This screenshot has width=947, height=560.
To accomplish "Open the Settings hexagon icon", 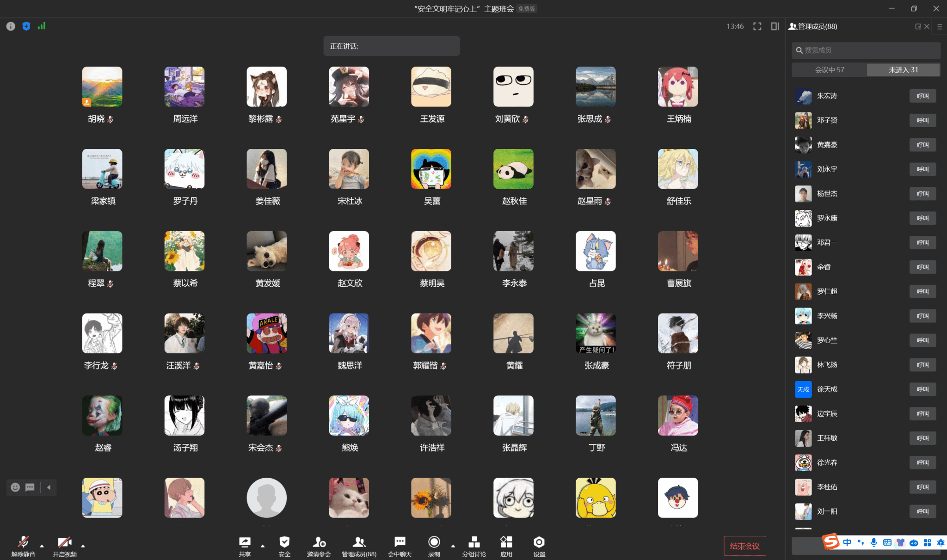I will [539, 542].
